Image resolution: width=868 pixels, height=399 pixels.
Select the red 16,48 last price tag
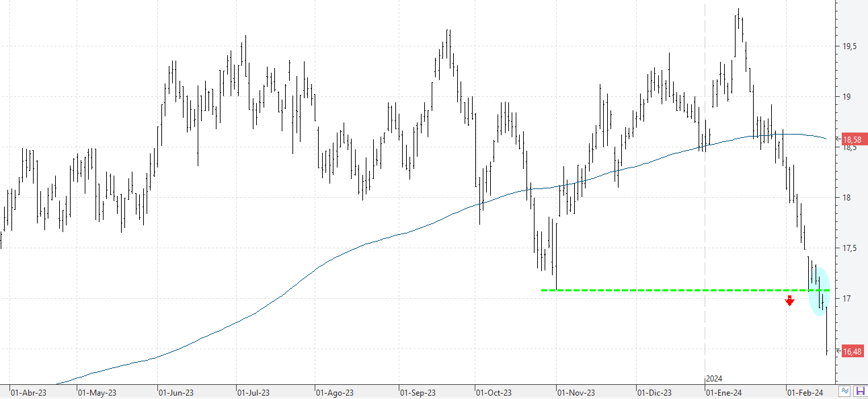click(852, 351)
